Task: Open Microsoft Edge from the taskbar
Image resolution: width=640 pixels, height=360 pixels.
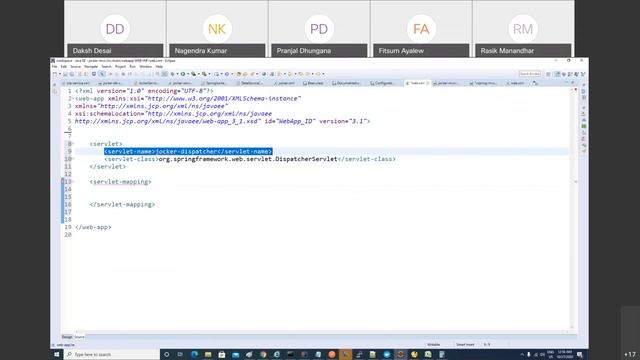Action: 194,354
